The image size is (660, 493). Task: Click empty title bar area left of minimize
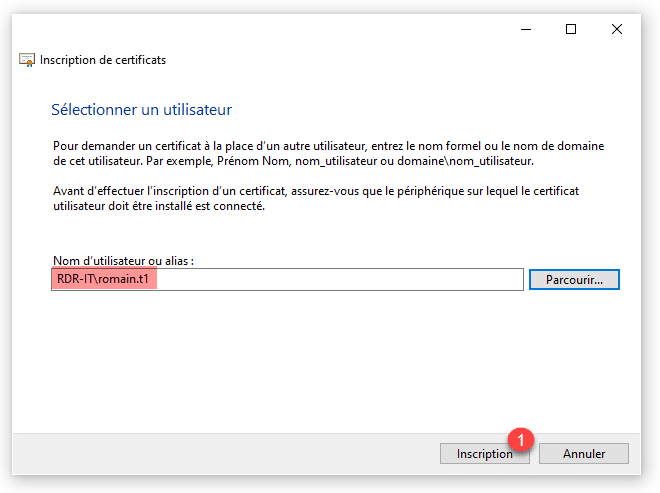300,29
